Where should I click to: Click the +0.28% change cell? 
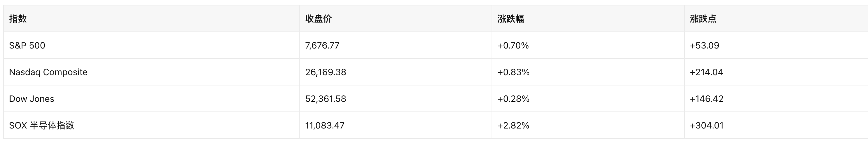[x=588, y=99]
